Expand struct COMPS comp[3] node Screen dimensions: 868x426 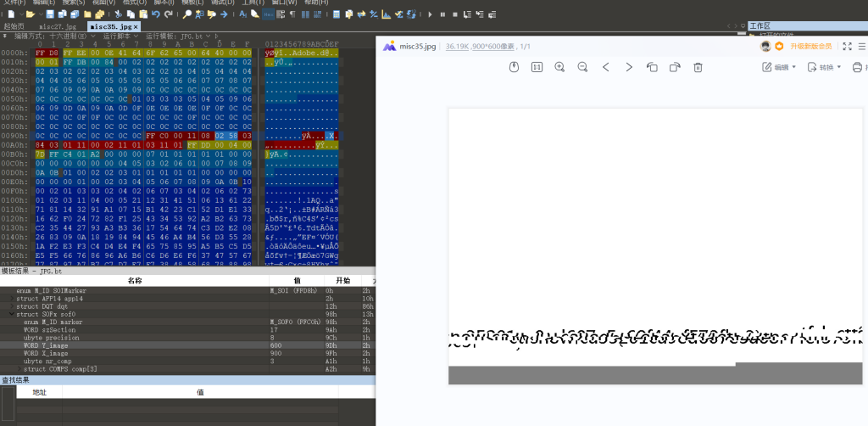19,369
